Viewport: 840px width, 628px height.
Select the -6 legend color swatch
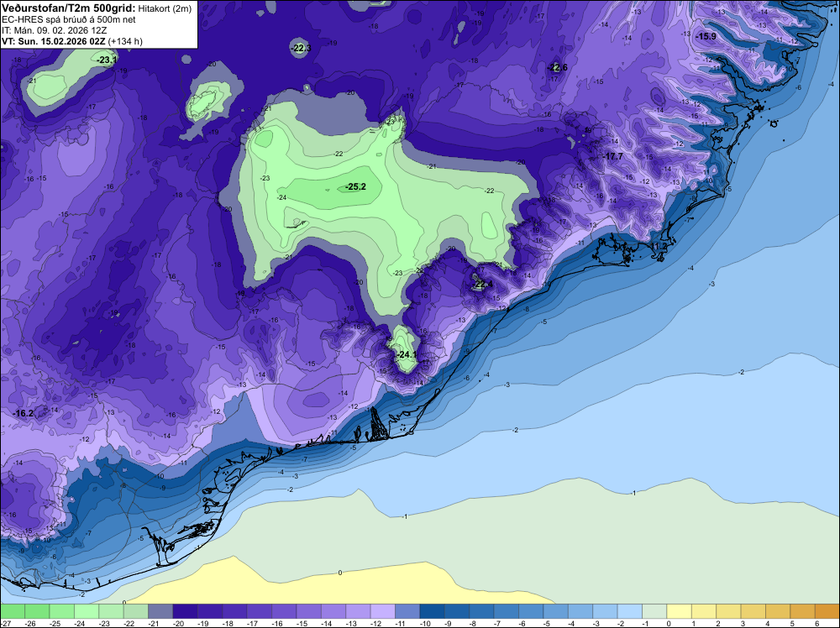531,611
